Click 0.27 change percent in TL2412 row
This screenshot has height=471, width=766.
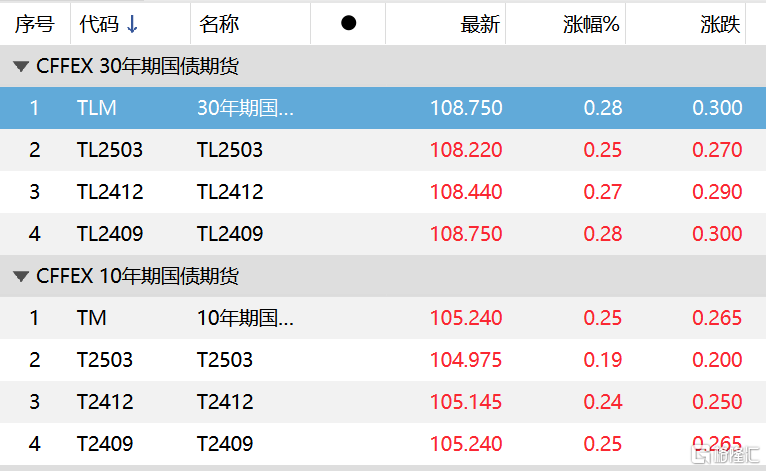(x=603, y=192)
